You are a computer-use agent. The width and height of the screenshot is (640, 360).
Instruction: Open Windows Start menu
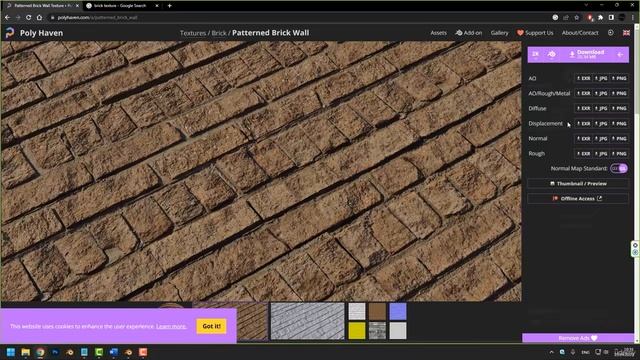click(x=11, y=352)
